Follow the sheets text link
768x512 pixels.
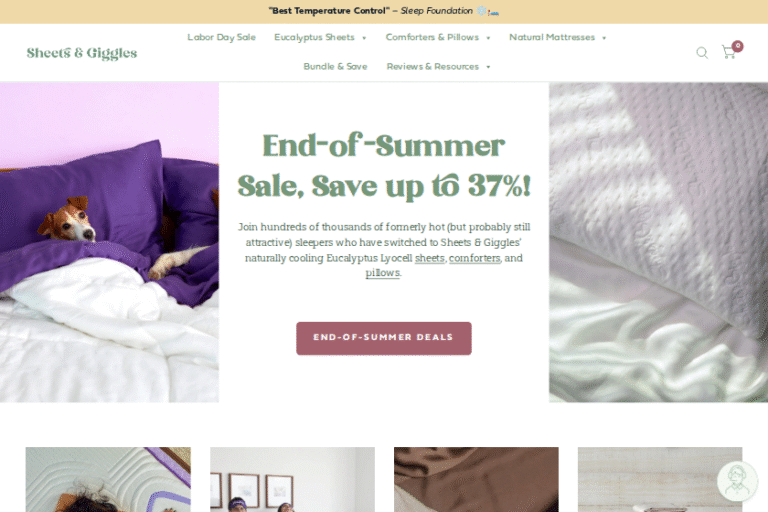click(430, 258)
